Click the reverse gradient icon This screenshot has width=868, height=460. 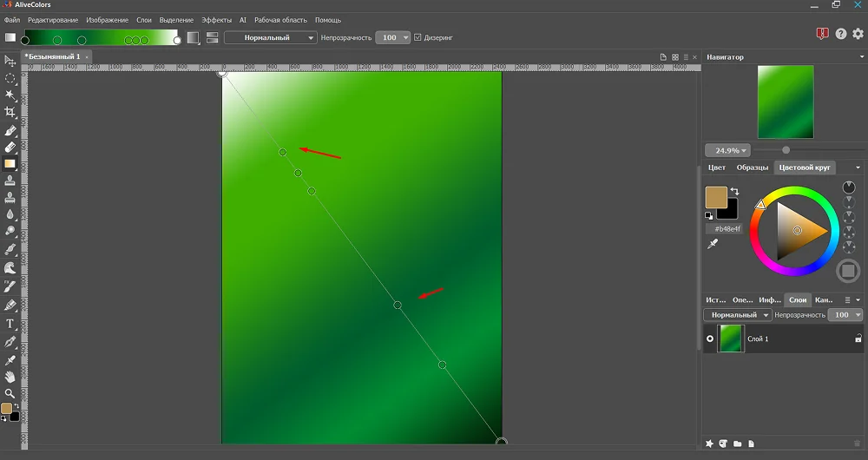coord(212,37)
